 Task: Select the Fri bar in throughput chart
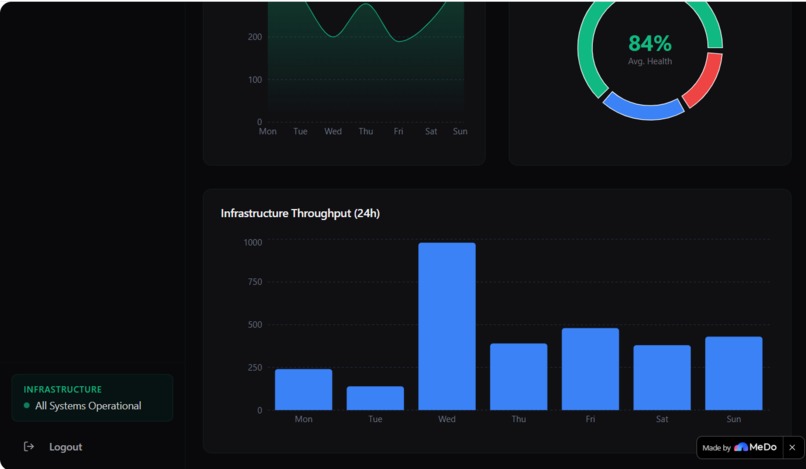point(590,369)
